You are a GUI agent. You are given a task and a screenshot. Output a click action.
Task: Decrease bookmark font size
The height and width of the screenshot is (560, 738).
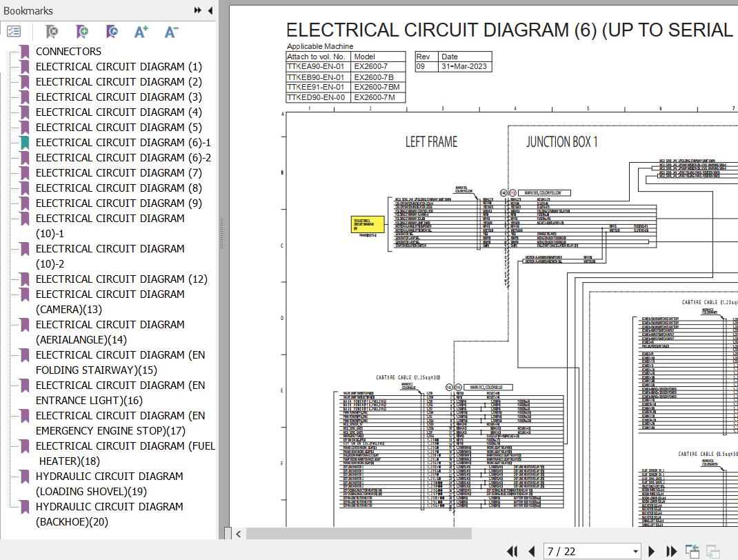click(x=172, y=32)
